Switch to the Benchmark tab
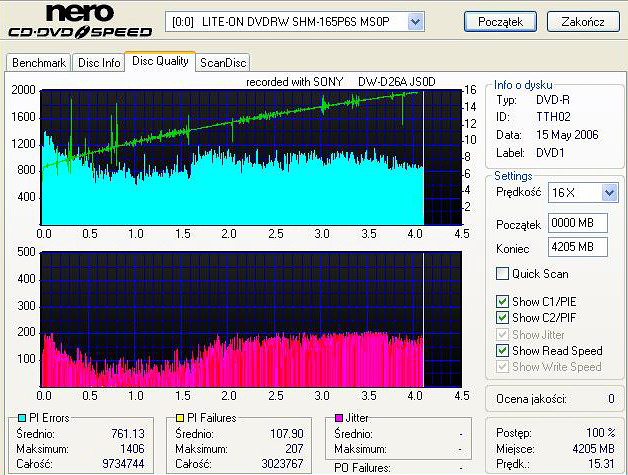 click(38, 63)
